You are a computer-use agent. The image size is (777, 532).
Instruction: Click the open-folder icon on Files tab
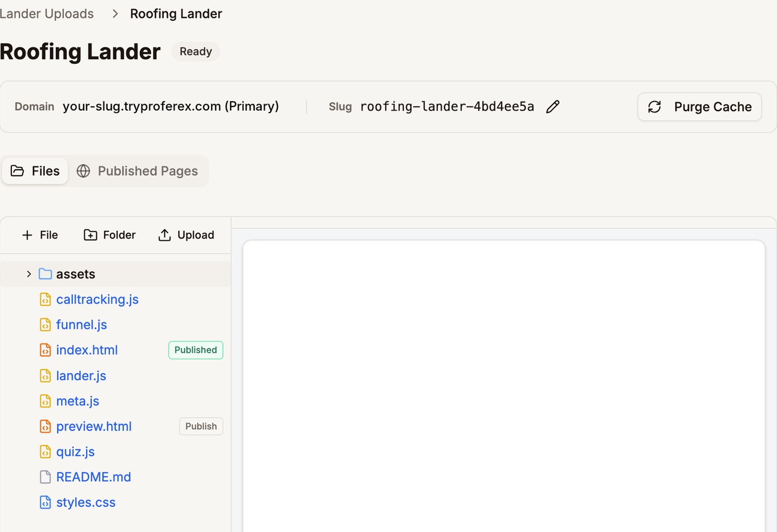[x=17, y=171]
